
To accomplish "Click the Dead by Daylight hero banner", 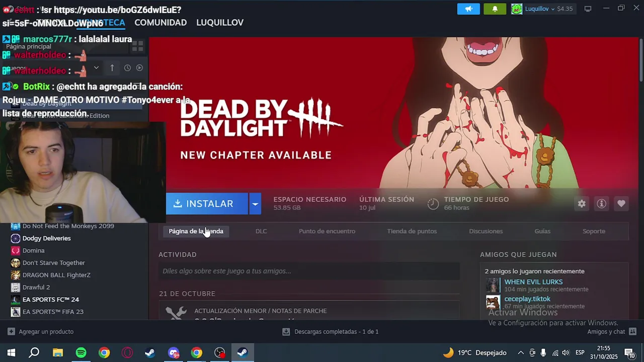I will coord(393,113).
